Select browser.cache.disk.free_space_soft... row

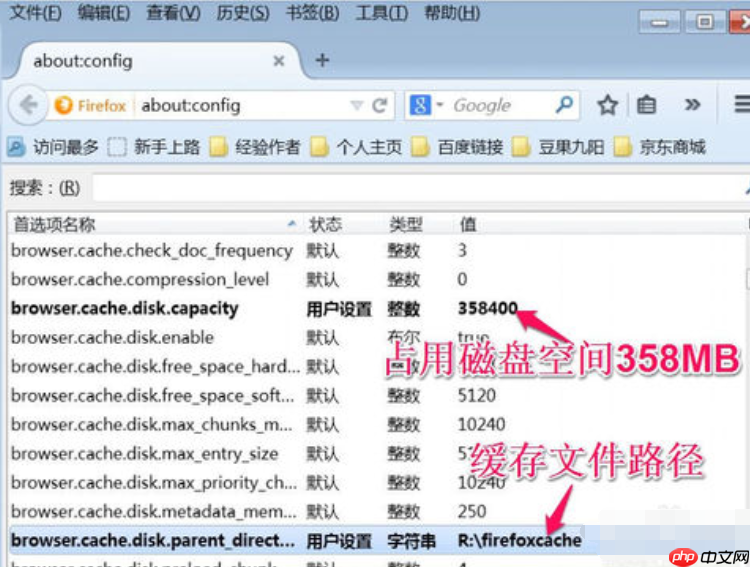tap(377, 396)
